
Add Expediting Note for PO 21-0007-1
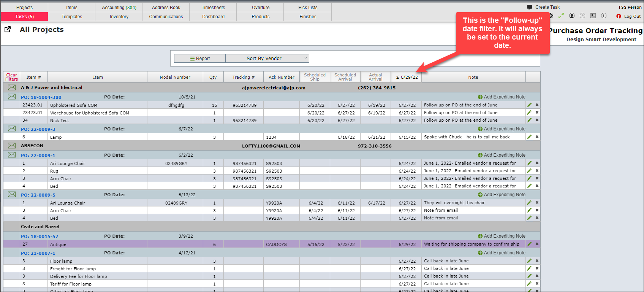(502, 253)
